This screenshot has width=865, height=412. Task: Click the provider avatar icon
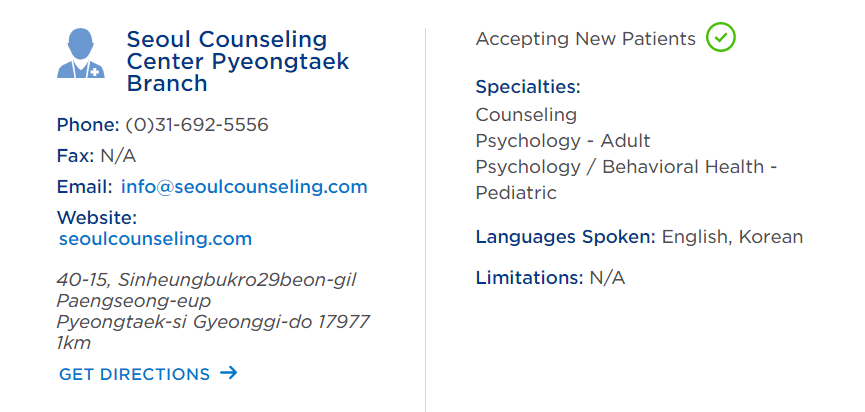(x=81, y=53)
